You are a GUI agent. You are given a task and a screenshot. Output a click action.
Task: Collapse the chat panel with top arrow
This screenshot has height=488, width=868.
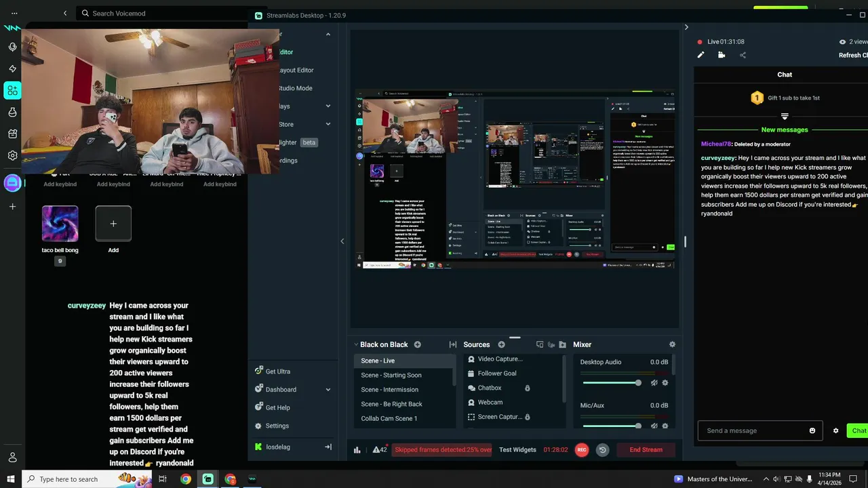pyautogui.click(x=686, y=27)
